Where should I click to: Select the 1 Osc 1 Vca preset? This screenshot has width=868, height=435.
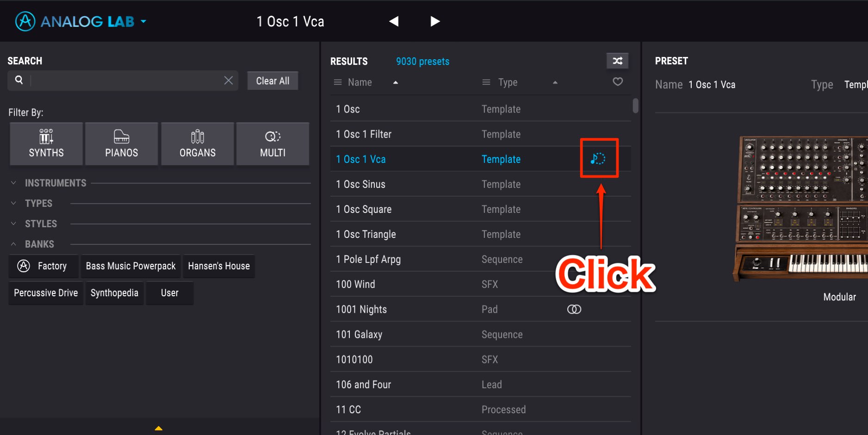(481, 159)
